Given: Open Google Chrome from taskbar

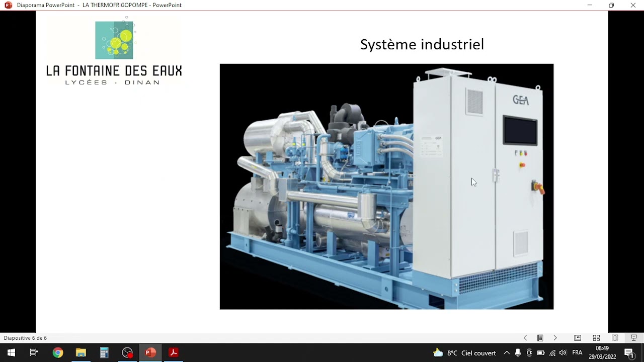Looking at the screenshot, I should coord(58,353).
